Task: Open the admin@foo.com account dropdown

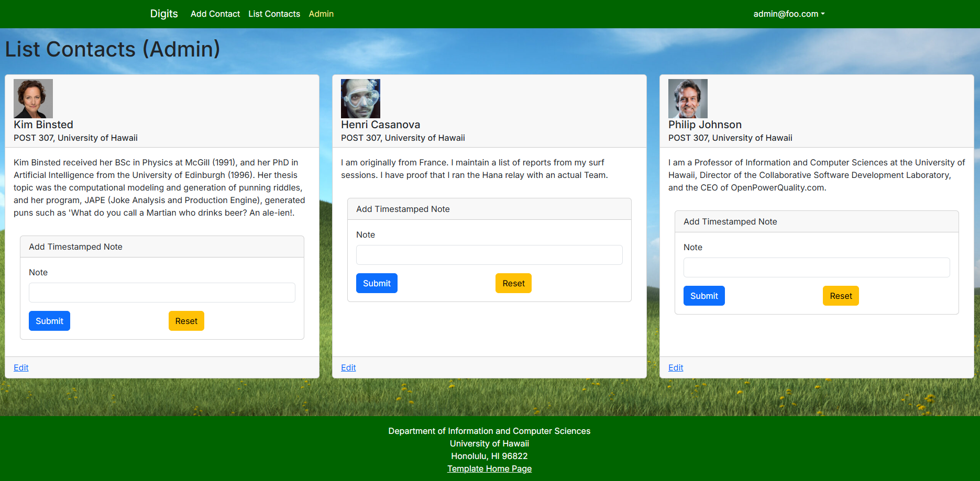Action: click(788, 14)
